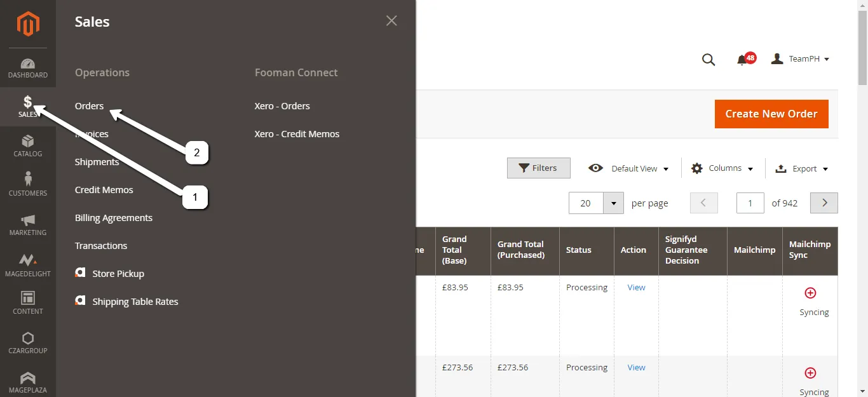Screen dimensions: 868x397
Task: Go to the previous page arrow
Action: point(703,203)
